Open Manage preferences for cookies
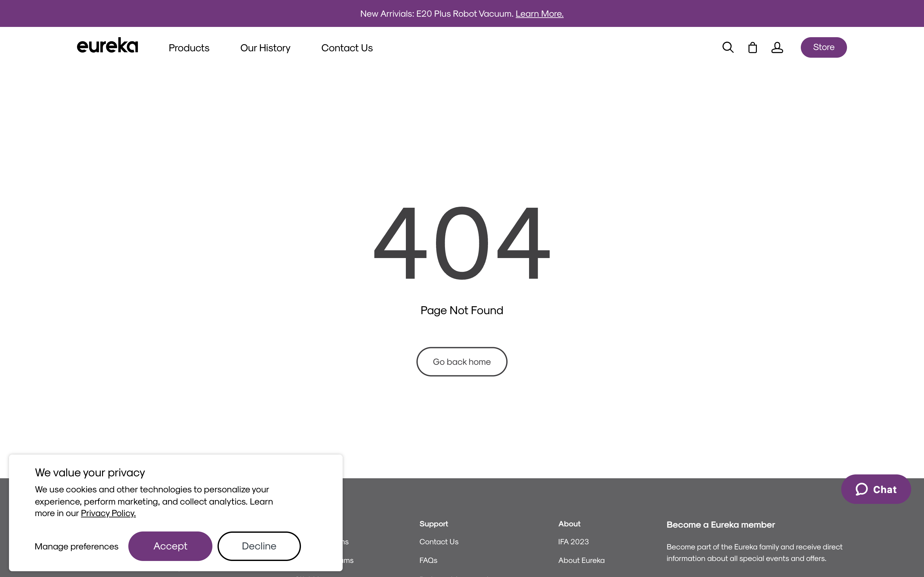Screen dimensions: 924x577 pyautogui.click(x=76, y=546)
